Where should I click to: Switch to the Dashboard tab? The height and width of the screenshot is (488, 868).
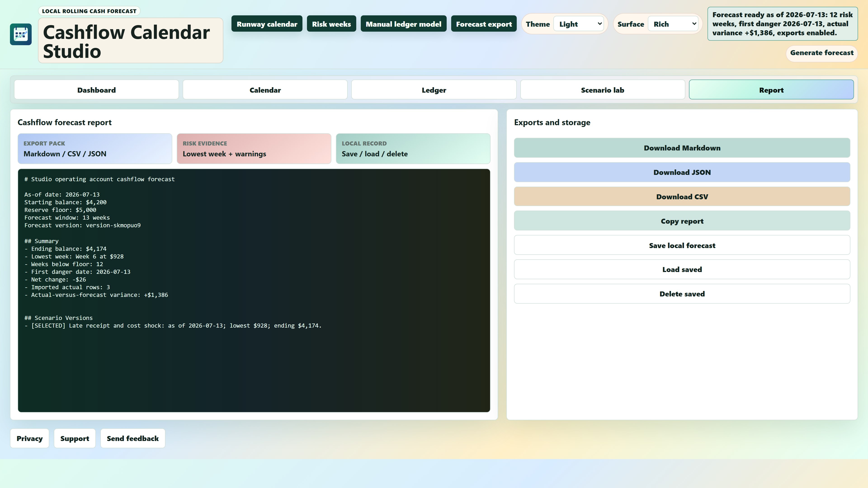(96, 90)
